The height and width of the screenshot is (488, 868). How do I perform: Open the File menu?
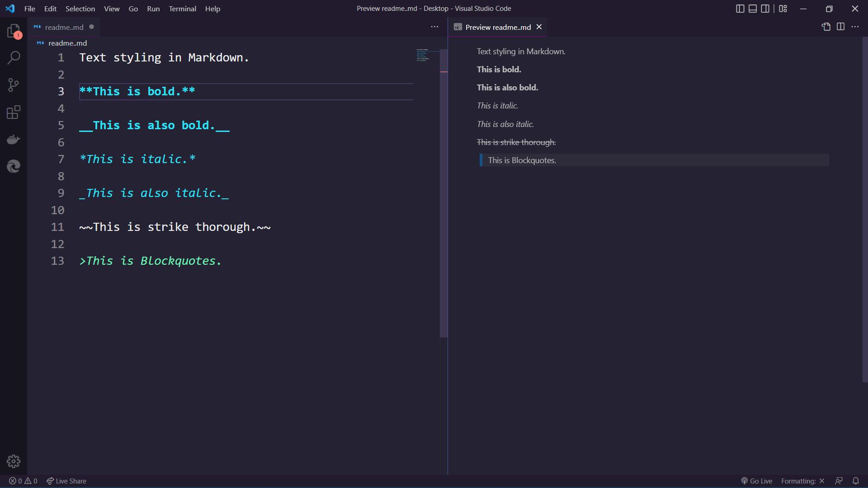[29, 9]
